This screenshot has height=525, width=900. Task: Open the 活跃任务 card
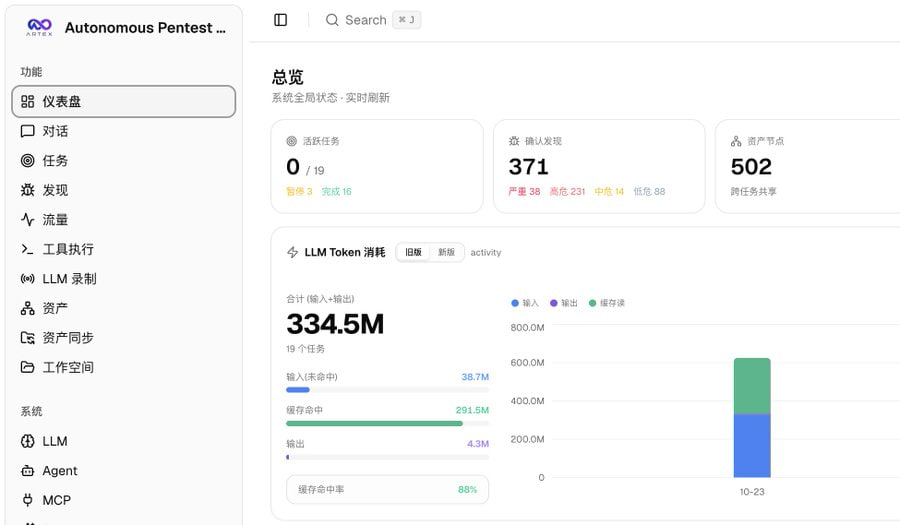[377, 166]
